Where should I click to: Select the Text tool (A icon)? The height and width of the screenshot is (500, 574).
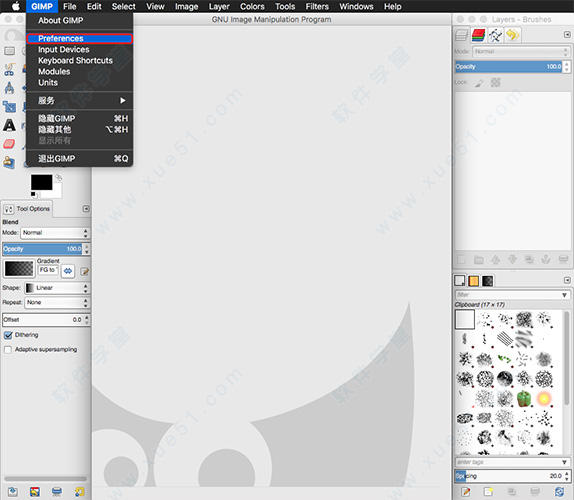[x=10, y=125]
